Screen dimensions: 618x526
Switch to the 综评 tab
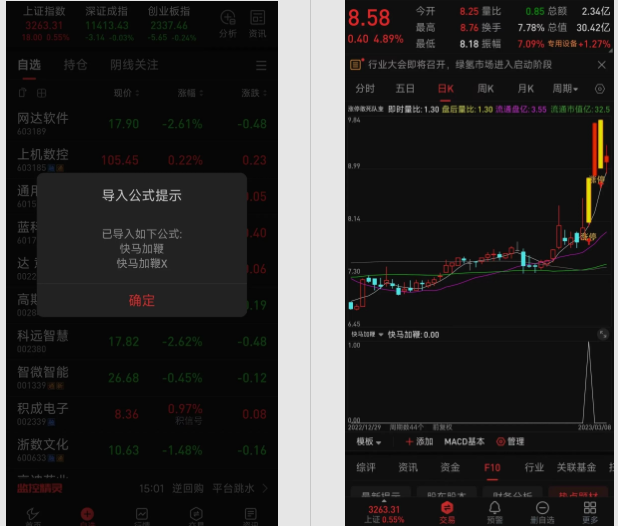point(366,468)
